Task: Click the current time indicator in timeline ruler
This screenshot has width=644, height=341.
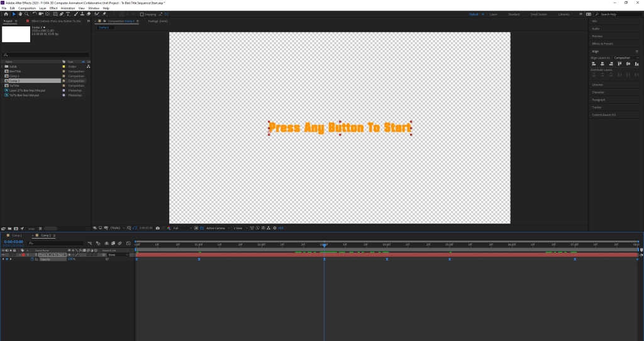Action: (324, 245)
